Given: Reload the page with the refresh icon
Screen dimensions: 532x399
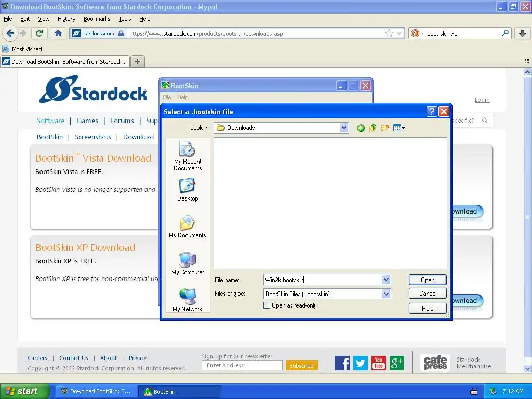Looking at the screenshot, I should click(x=39, y=33).
